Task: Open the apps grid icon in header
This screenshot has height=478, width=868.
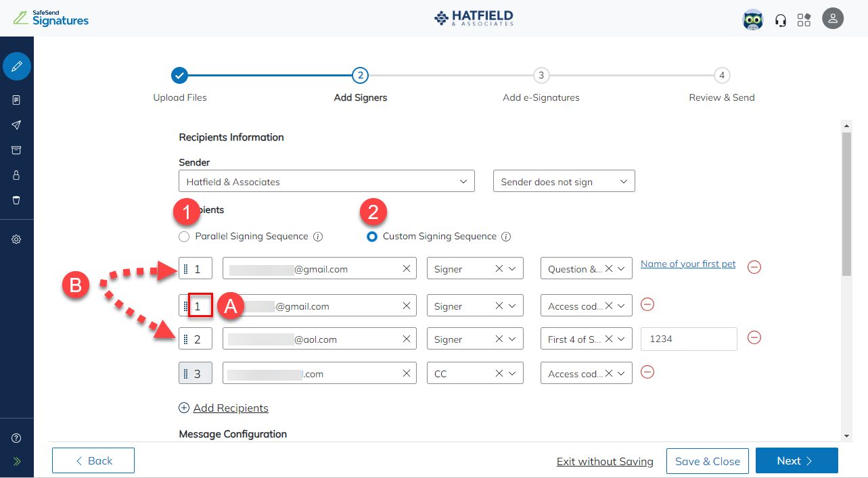Action: click(804, 20)
